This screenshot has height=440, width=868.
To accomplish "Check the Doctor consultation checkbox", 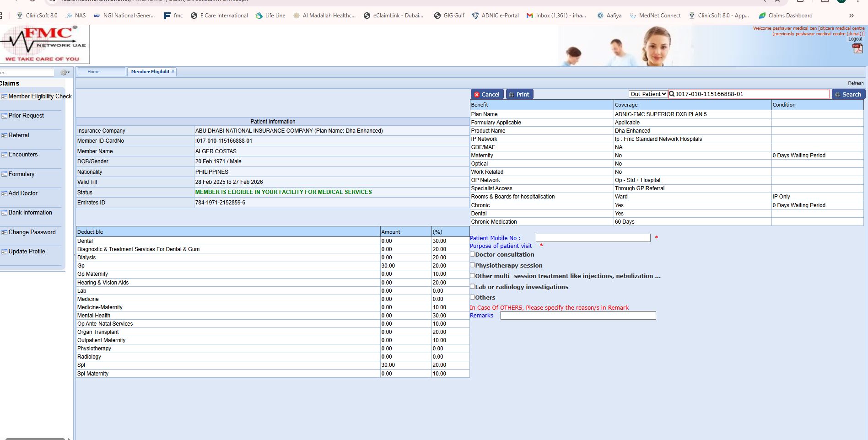I will 473,254.
